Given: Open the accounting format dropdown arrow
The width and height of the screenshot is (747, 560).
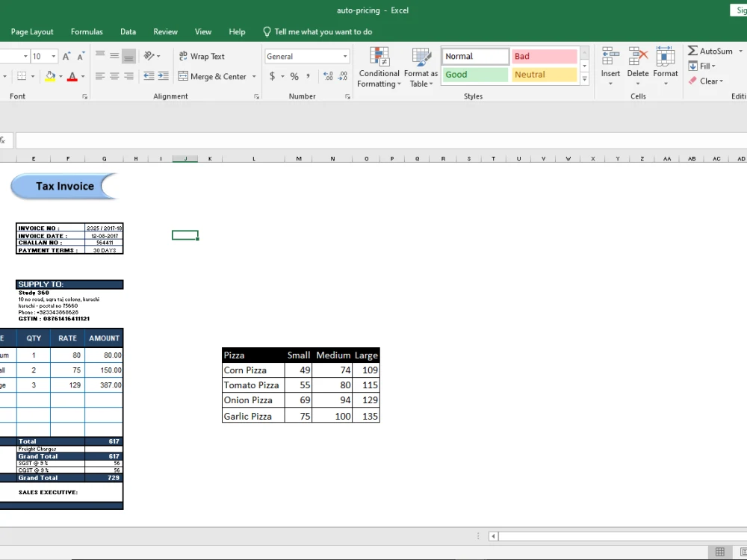Looking at the screenshot, I should [x=282, y=76].
